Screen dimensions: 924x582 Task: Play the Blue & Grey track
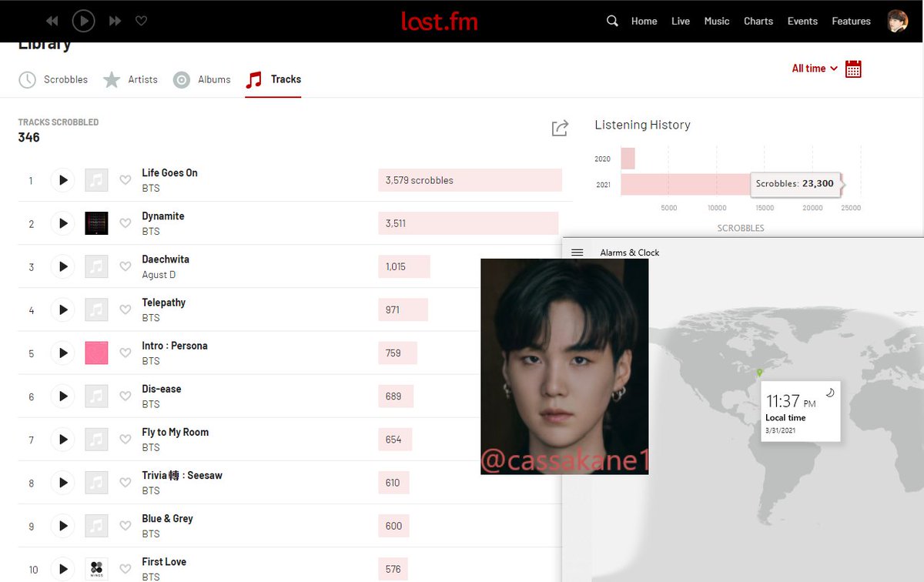click(62, 525)
